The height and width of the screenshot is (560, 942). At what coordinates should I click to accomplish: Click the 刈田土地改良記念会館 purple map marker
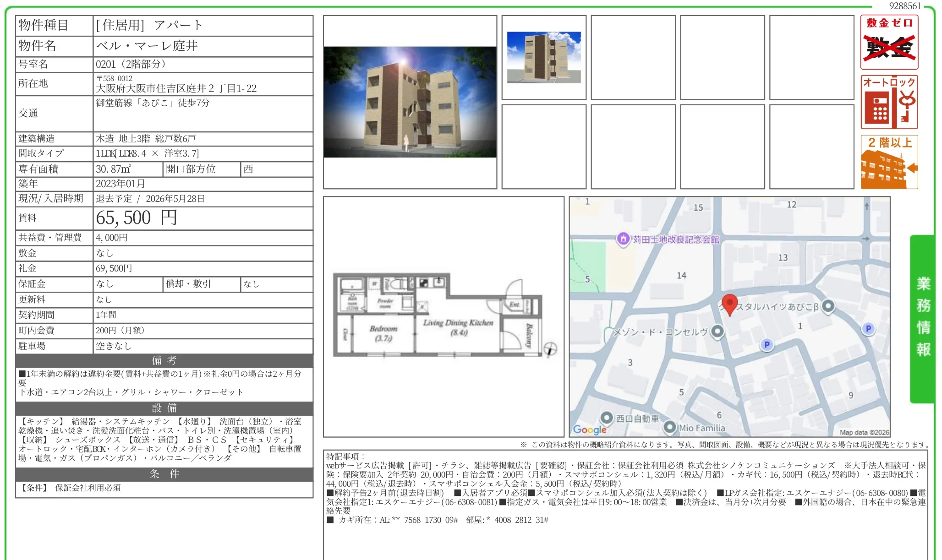click(623, 239)
